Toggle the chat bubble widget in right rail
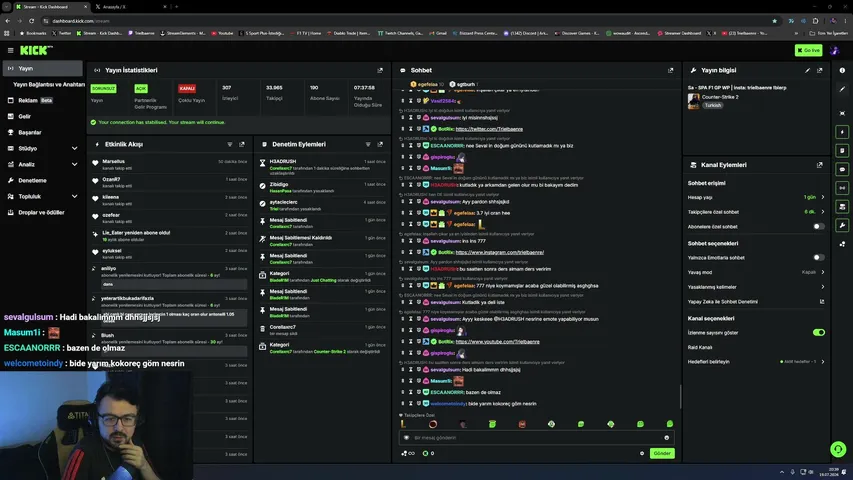 click(842, 169)
